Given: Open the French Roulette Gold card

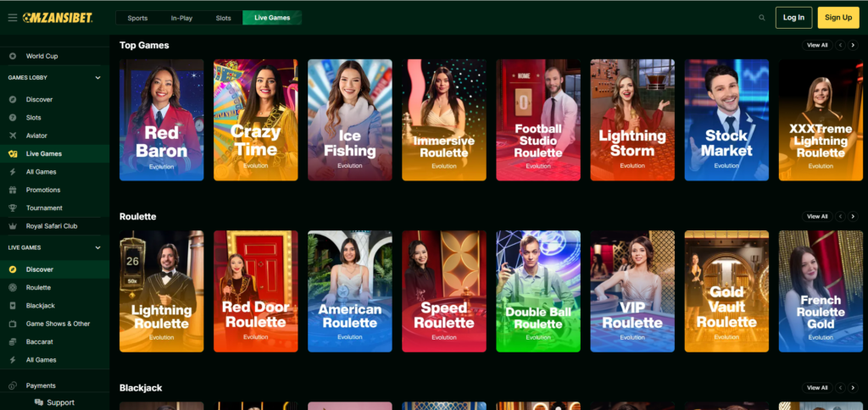Looking at the screenshot, I should tap(821, 291).
